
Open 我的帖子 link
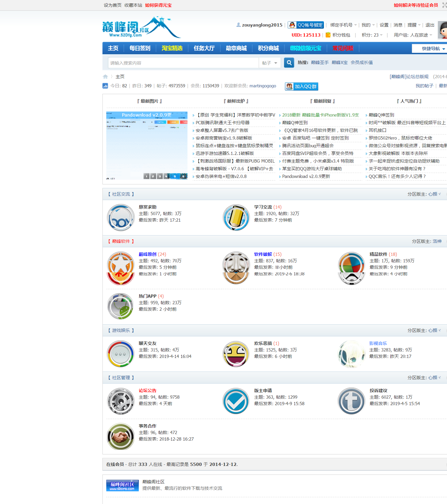[425, 86]
